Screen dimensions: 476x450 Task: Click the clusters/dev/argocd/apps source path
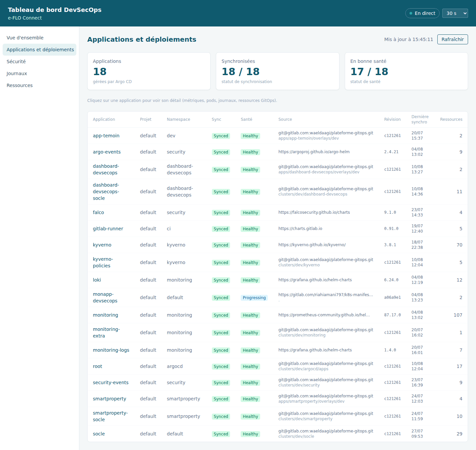click(x=303, y=369)
